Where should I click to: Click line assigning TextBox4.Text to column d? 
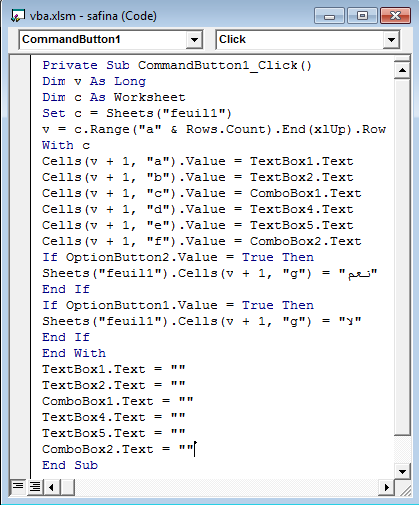click(197, 209)
